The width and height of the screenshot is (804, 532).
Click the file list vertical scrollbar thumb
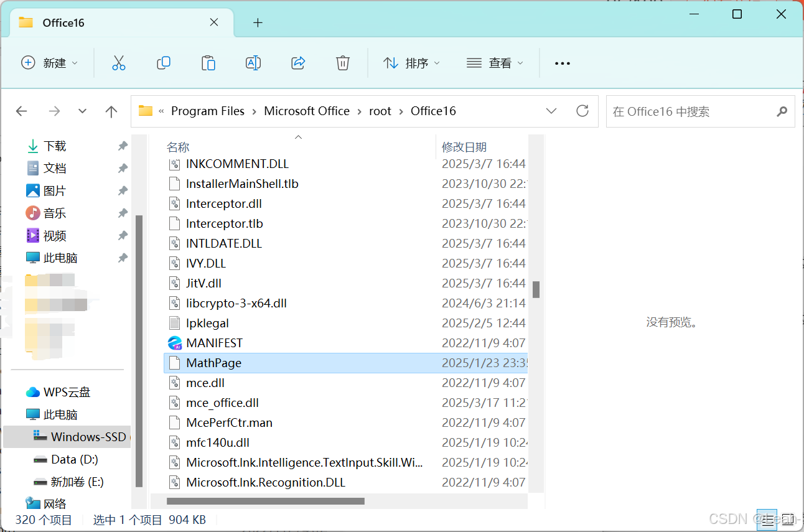click(536, 289)
